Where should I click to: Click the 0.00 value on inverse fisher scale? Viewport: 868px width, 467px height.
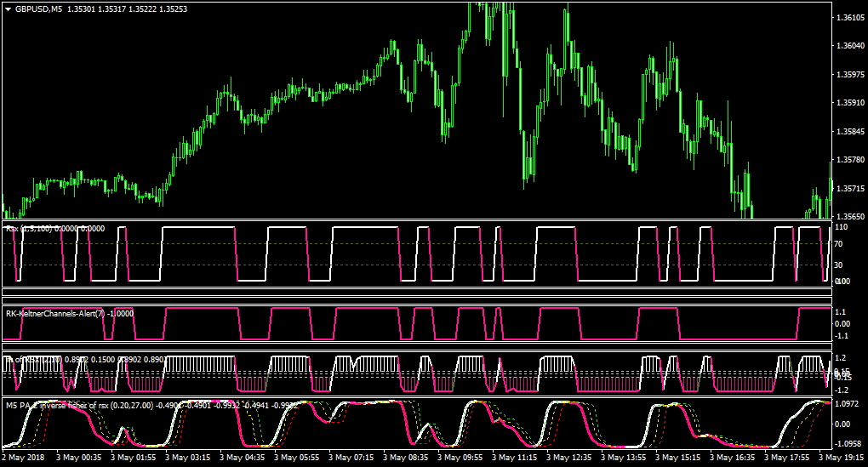[x=842, y=424]
